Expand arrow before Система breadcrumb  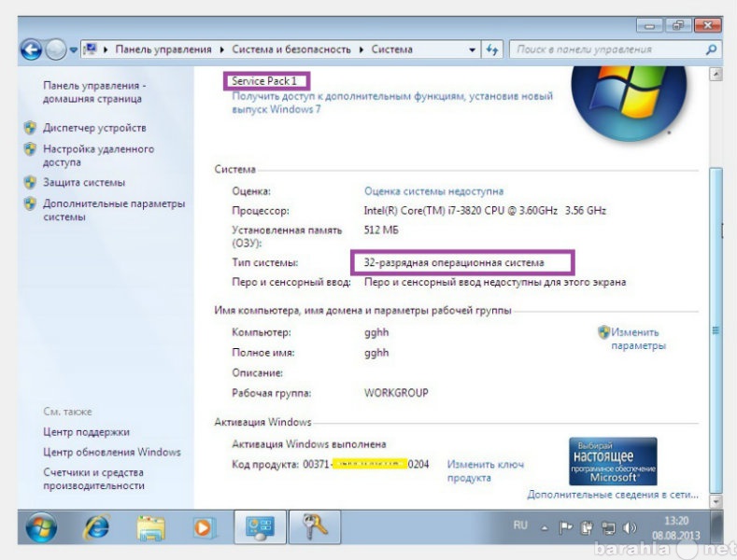pos(361,49)
